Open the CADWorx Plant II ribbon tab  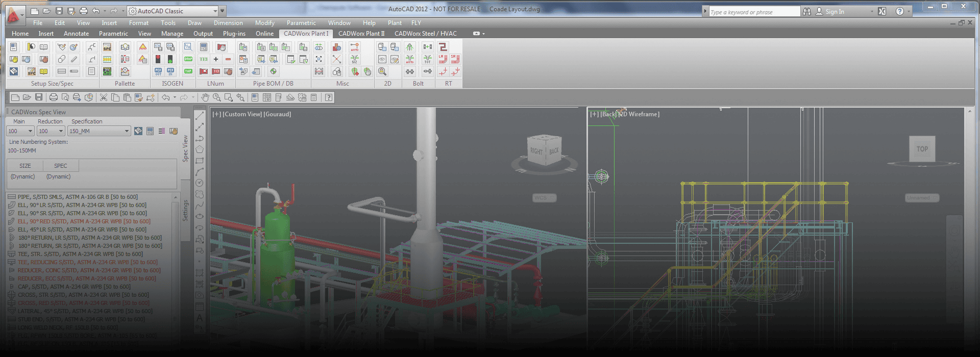click(361, 34)
